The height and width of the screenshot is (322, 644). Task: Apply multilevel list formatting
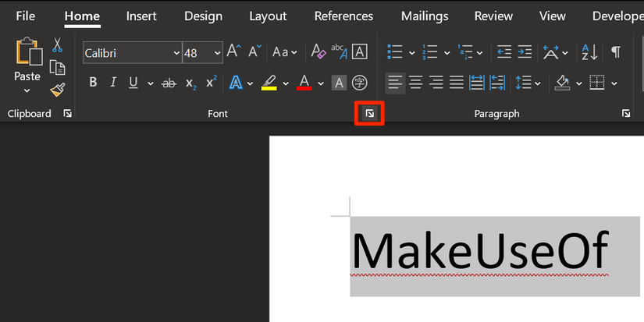pos(465,52)
